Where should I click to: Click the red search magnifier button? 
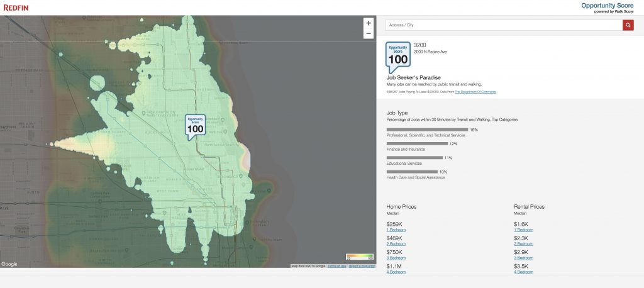(628, 25)
